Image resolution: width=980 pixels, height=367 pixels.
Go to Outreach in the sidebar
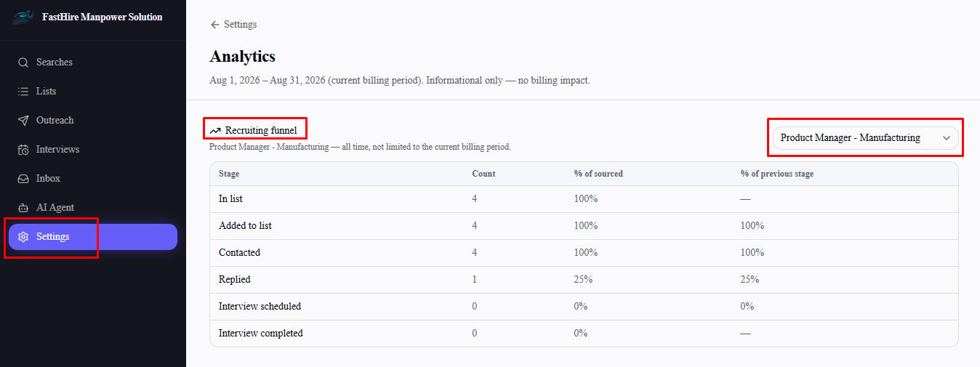click(93, 121)
